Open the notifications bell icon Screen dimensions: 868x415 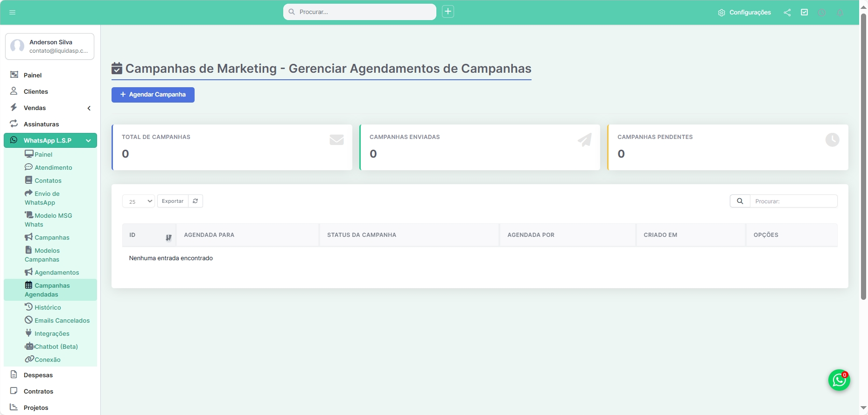point(840,13)
